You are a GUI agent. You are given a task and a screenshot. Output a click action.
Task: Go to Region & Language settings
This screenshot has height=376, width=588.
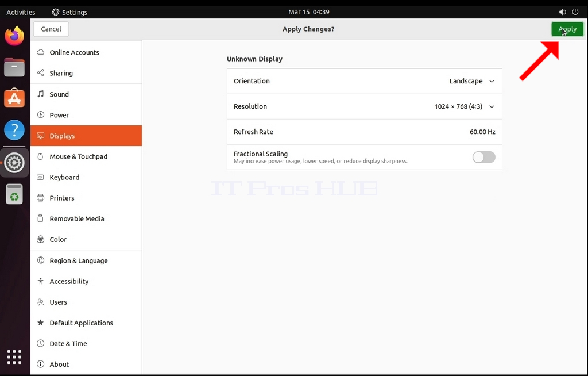[x=86, y=260]
